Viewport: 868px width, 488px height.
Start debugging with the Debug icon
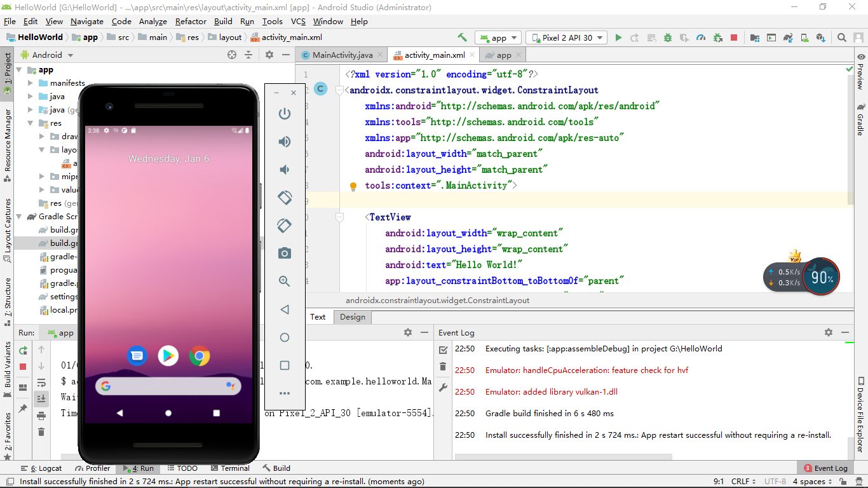coord(667,37)
